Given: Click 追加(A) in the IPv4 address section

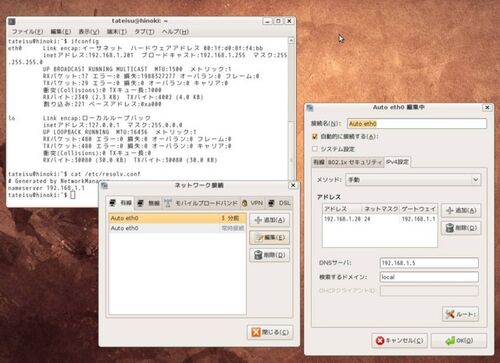Looking at the screenshot, I should coord(461,210).
